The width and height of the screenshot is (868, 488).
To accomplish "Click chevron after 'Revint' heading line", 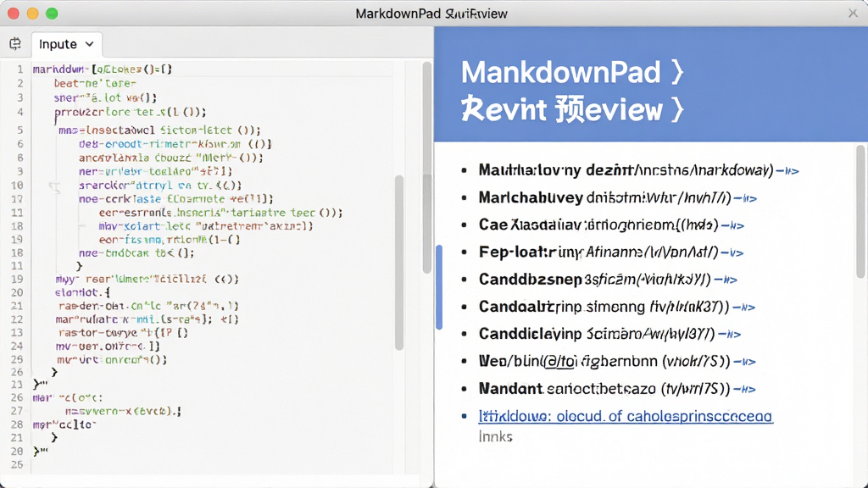I will click(677, 109).
